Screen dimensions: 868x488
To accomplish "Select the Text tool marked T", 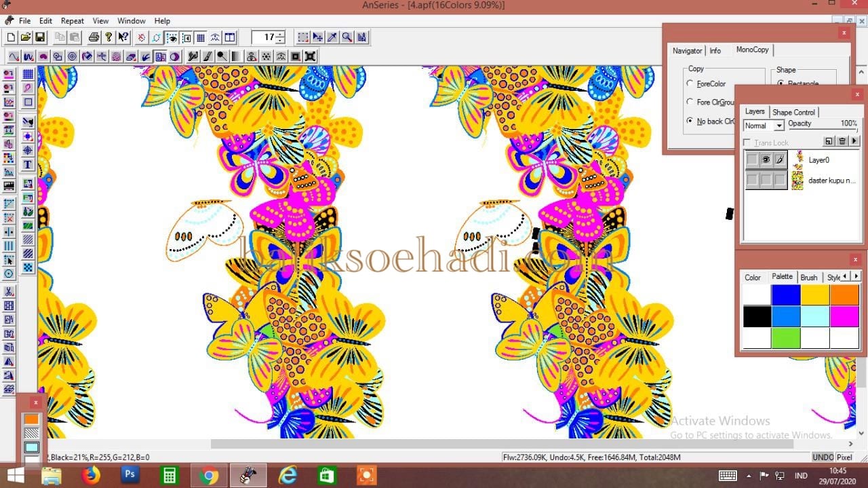I will pyautogui.click(x=28, y=164).
